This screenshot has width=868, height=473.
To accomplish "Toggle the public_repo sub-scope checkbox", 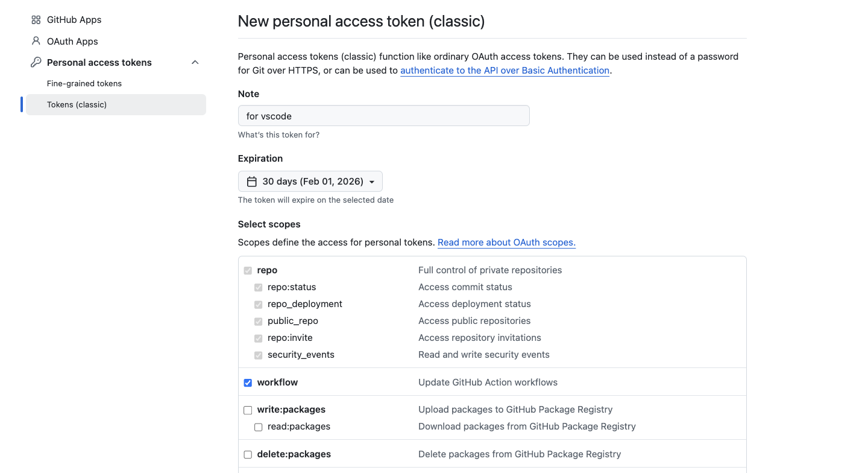I will coord(258,322).
